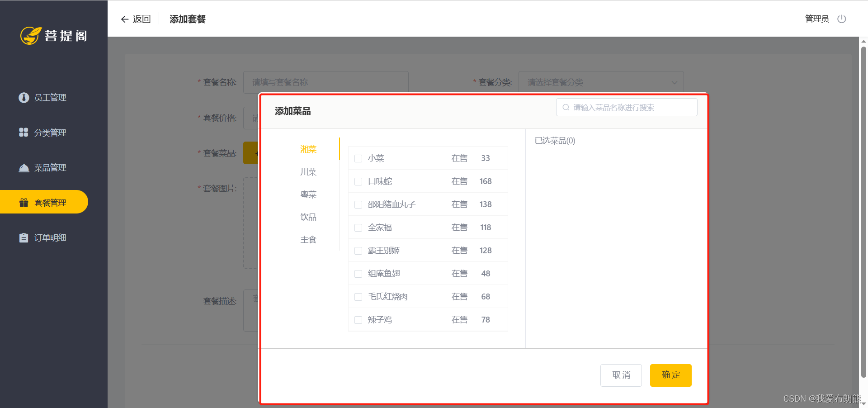Click the price 138 of 邵阳猪血丸子
The height and width of the screenshot is (408, 868).
[486, 204]
